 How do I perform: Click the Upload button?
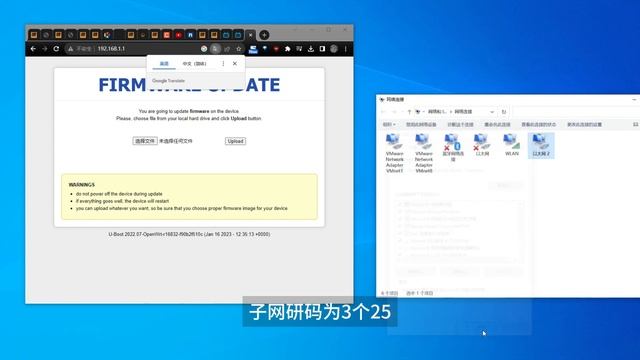pos(236,141)
